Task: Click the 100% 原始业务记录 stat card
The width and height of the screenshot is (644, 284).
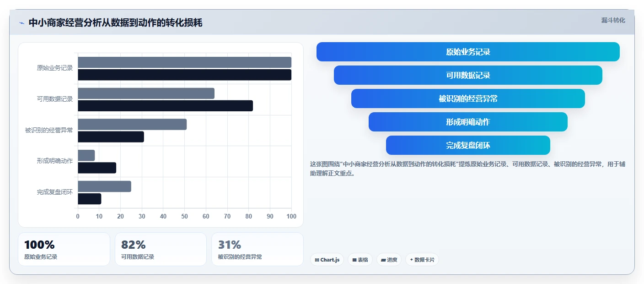Action: [64, 249]
